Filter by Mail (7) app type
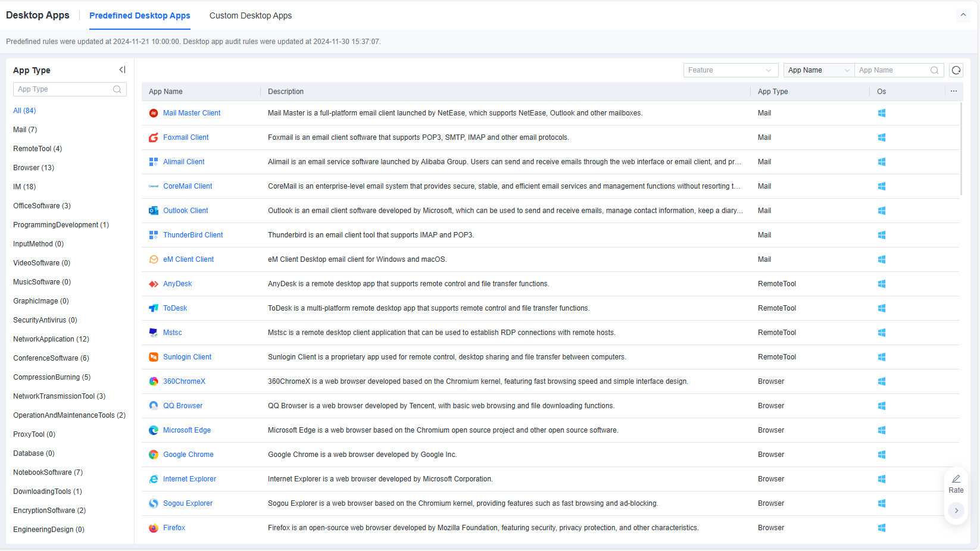The image size is (980, 551). (x=25, y=130)
